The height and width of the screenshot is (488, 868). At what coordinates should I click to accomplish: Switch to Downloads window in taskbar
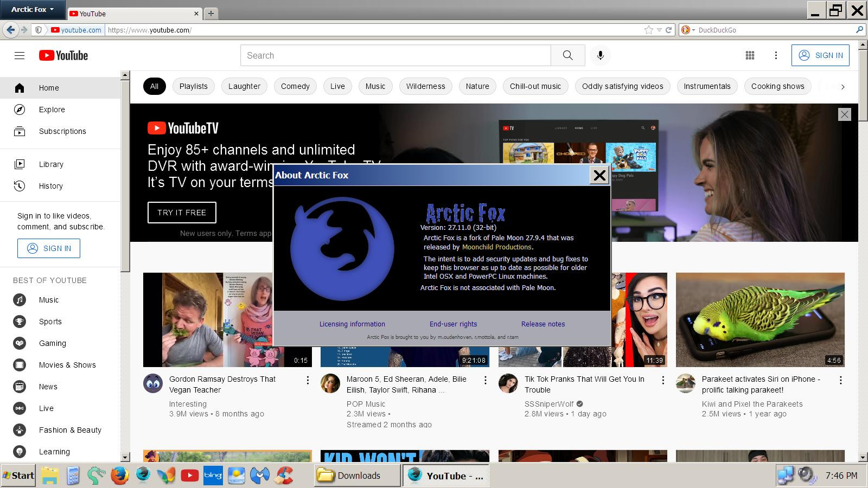[x=357, y=476]
